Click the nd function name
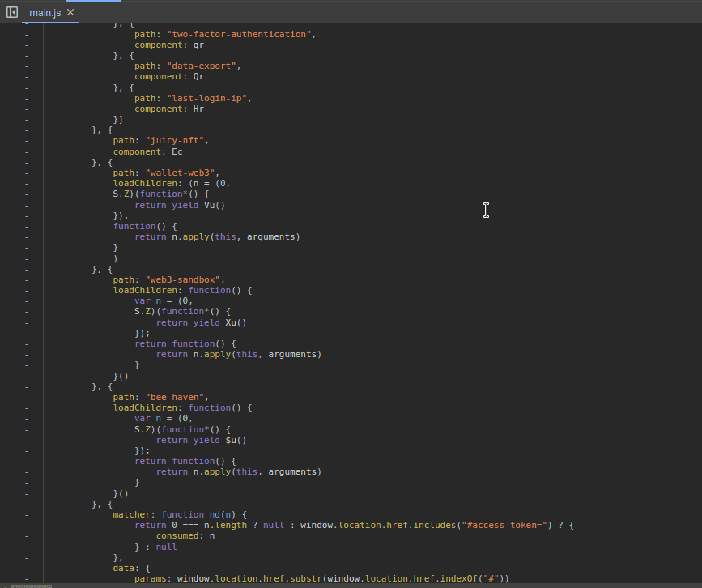 coord(215,514)
